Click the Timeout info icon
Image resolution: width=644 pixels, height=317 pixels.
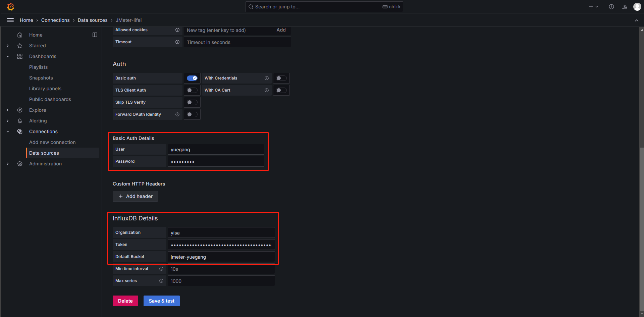click(177, 42)
